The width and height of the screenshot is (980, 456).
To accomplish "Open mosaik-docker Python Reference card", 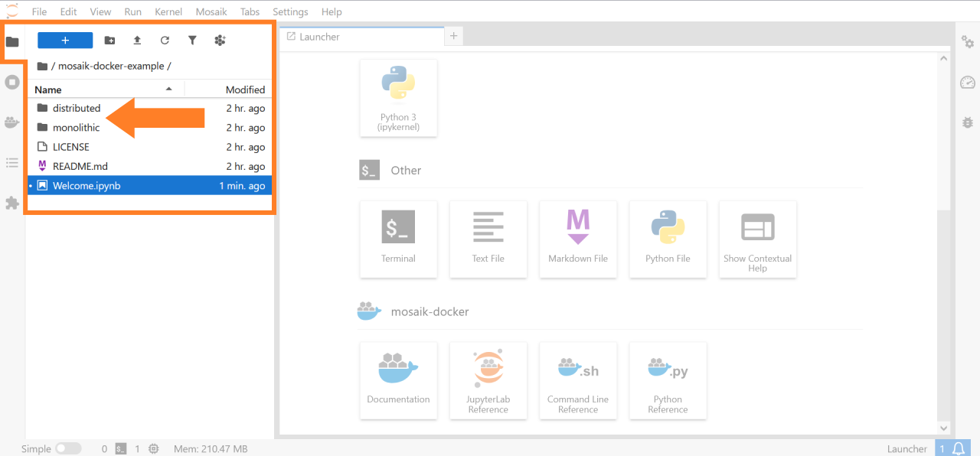I will point(668,380).
